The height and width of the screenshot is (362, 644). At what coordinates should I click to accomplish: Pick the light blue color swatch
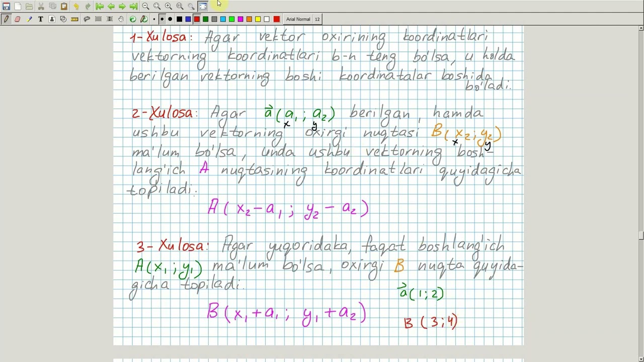point(223,19)
